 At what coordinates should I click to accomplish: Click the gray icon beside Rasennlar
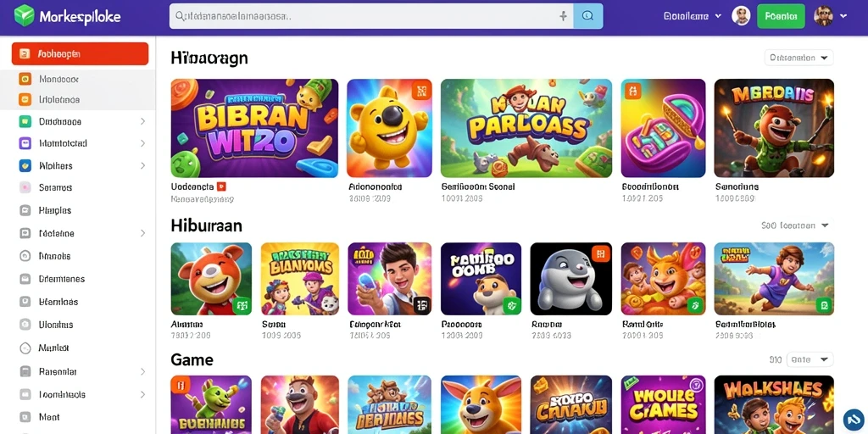click(25, 371)
